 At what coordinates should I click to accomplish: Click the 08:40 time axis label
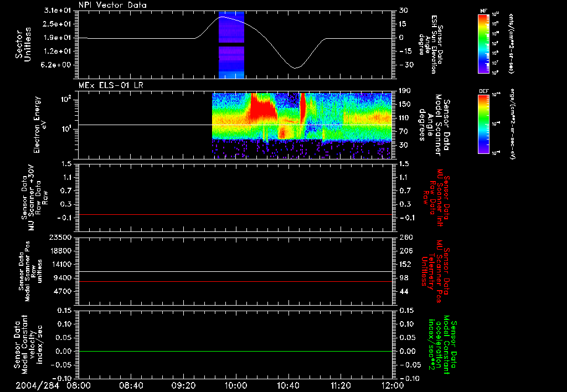coord(131,385)
